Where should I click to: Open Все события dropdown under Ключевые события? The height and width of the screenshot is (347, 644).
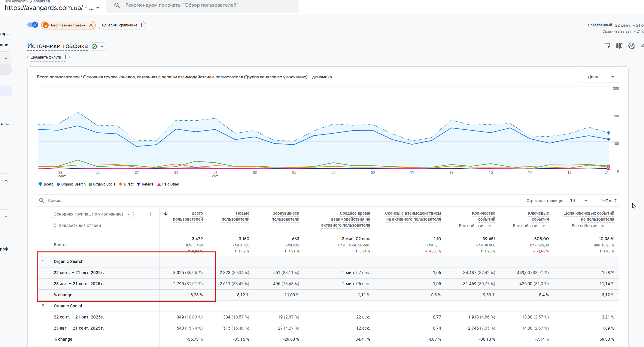tap(529, 226)
